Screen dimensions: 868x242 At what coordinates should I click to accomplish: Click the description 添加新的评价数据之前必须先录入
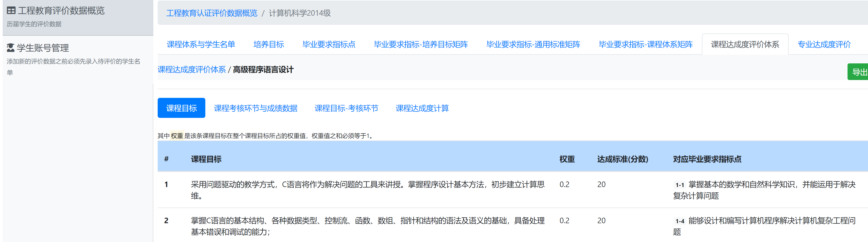tap(73, 67)
